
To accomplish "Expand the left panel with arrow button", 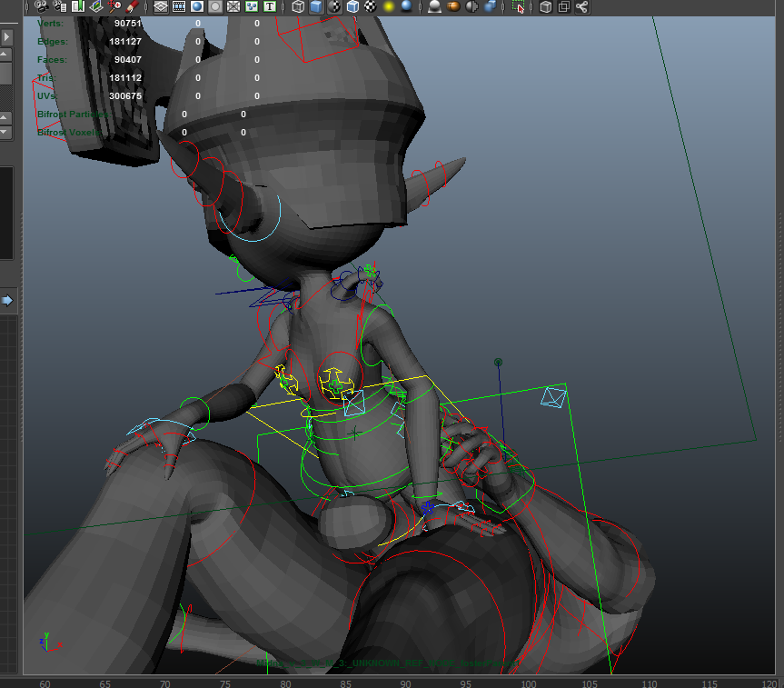I will (x=6, y=37).
